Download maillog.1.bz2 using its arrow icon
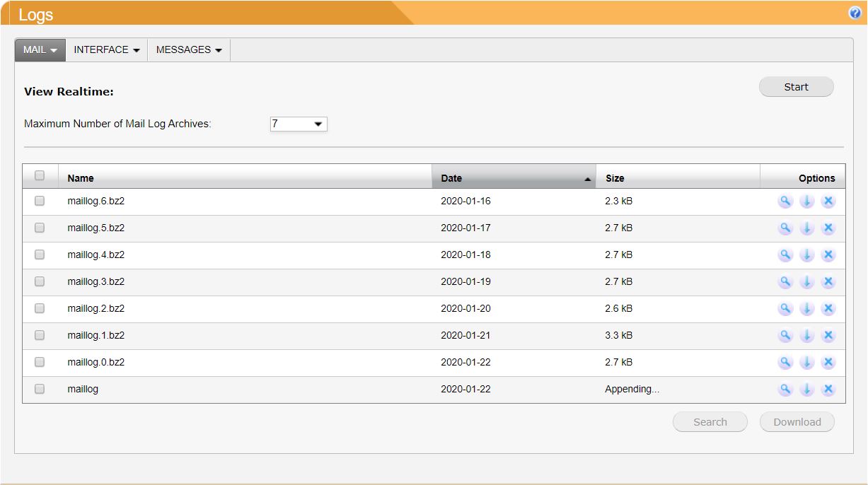 (806, 336)
